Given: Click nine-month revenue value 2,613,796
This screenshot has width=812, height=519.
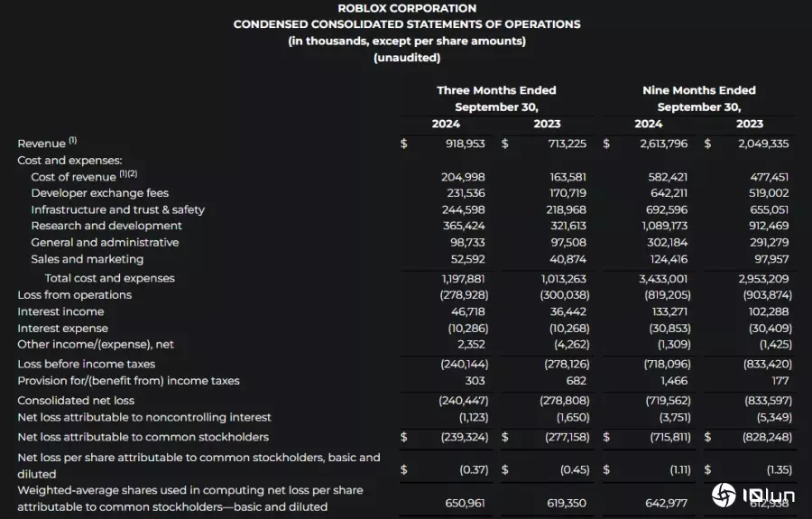Looking at the screenshot, I should coord(663,144).
